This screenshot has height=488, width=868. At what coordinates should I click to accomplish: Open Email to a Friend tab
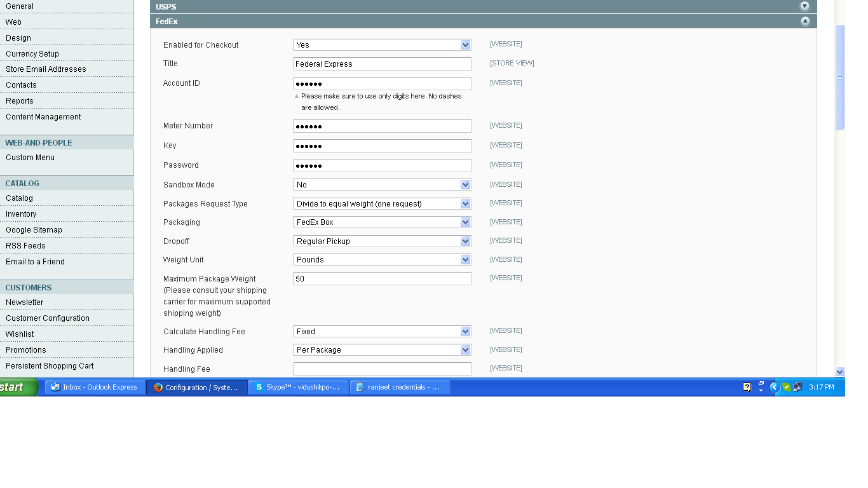[x=67, y=261]
